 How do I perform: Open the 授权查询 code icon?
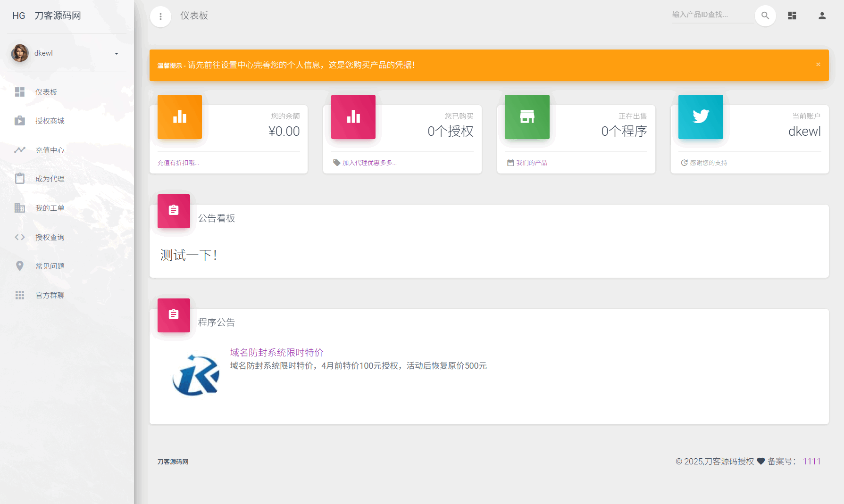pos(20,237)
